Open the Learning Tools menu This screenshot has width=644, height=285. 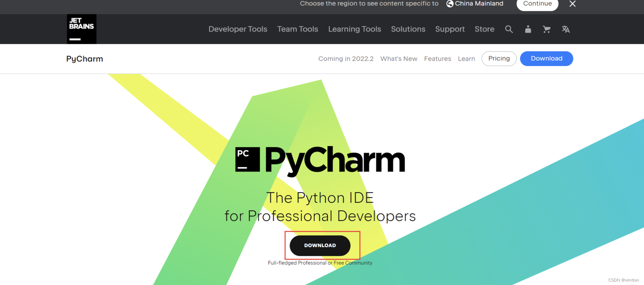coord(355,29)
